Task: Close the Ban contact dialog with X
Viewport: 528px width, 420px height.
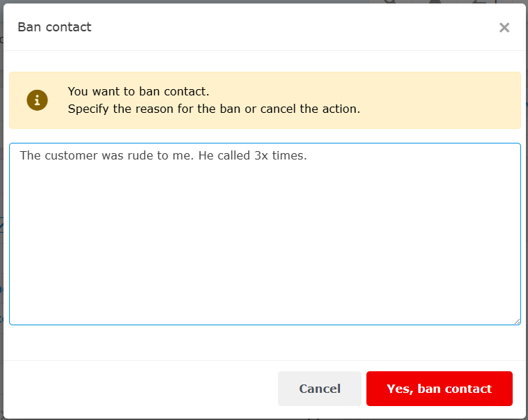Action: click(x=504, y=27)
